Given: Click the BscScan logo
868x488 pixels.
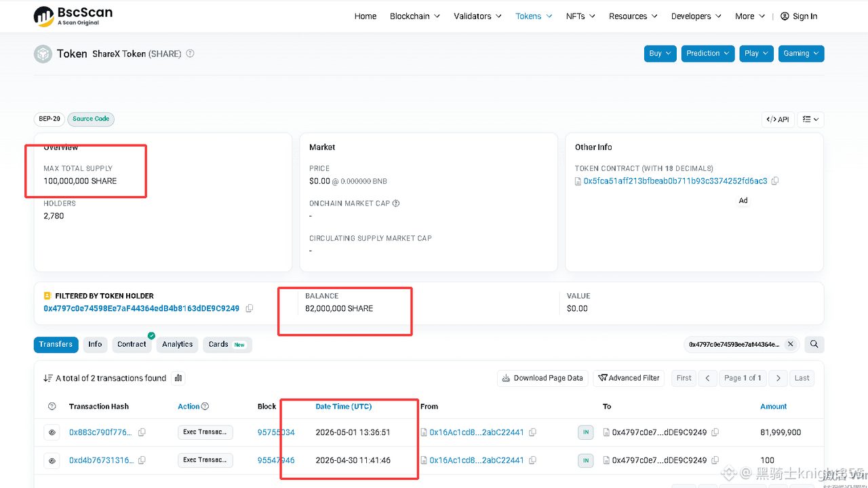Looking at the screenshot, I should [73, 16].
